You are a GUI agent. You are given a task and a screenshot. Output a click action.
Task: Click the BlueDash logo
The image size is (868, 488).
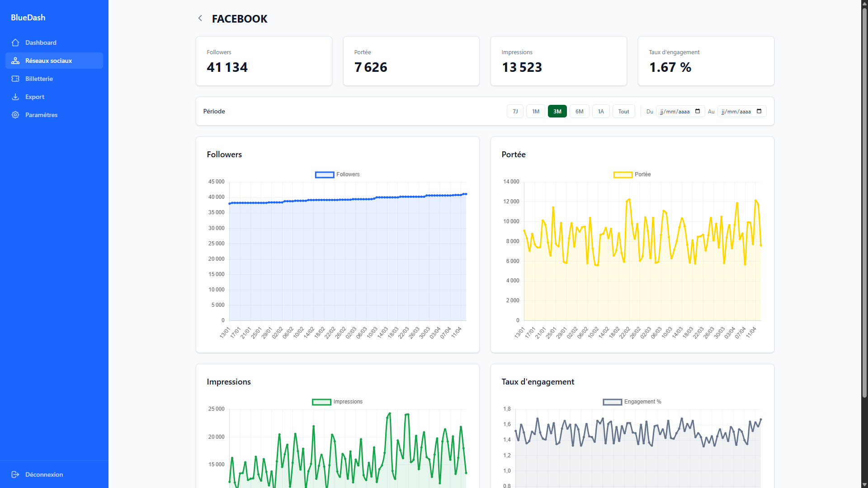(28, 18)
